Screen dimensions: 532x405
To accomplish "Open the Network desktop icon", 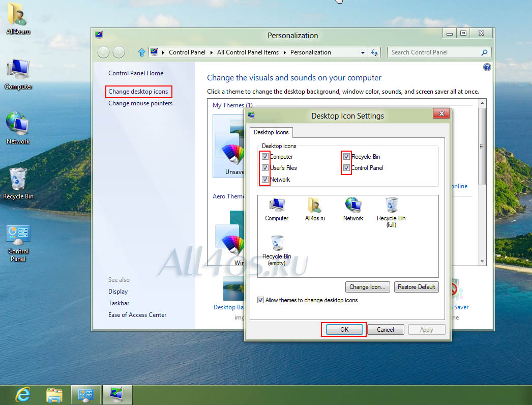I will pyautogui.click(x=18, y=128).
